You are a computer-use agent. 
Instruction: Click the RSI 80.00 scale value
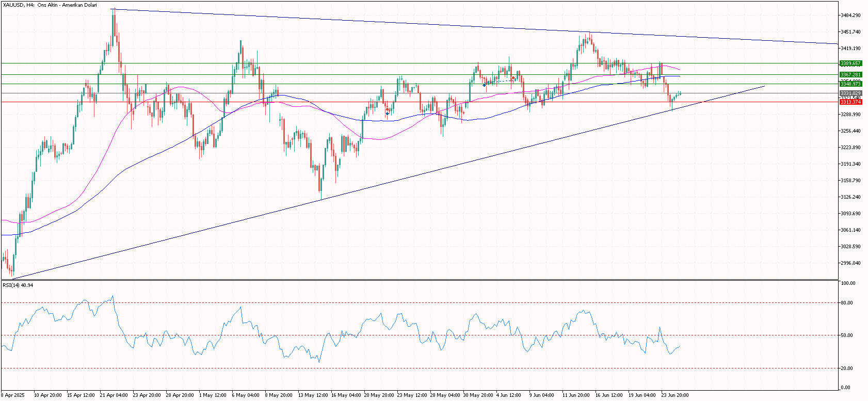(846, 303)
